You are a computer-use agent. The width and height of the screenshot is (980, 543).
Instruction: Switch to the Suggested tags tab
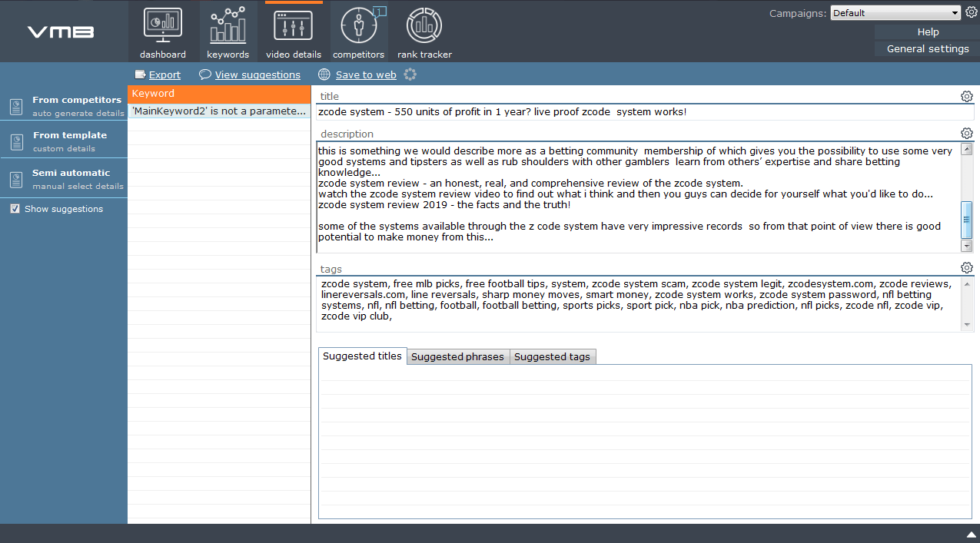pyautogui.click(x=552, y=356)
